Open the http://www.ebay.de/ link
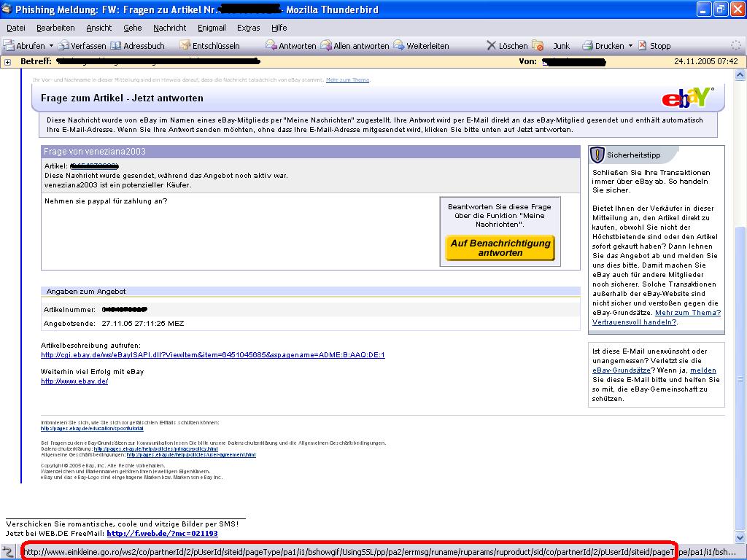Image resolution: width=747 pixels, height=560 pixels. [74, 381]
